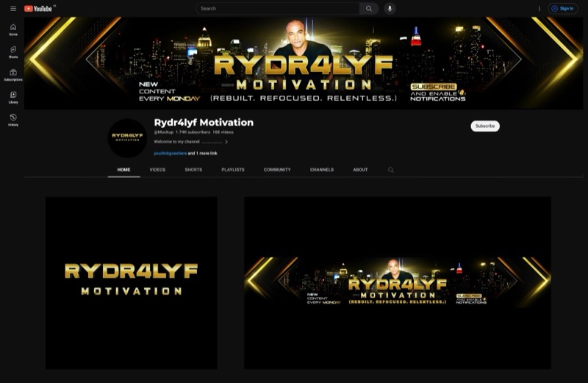
Task: Click the 108 videos count text
Action: [x=223, y=132]
